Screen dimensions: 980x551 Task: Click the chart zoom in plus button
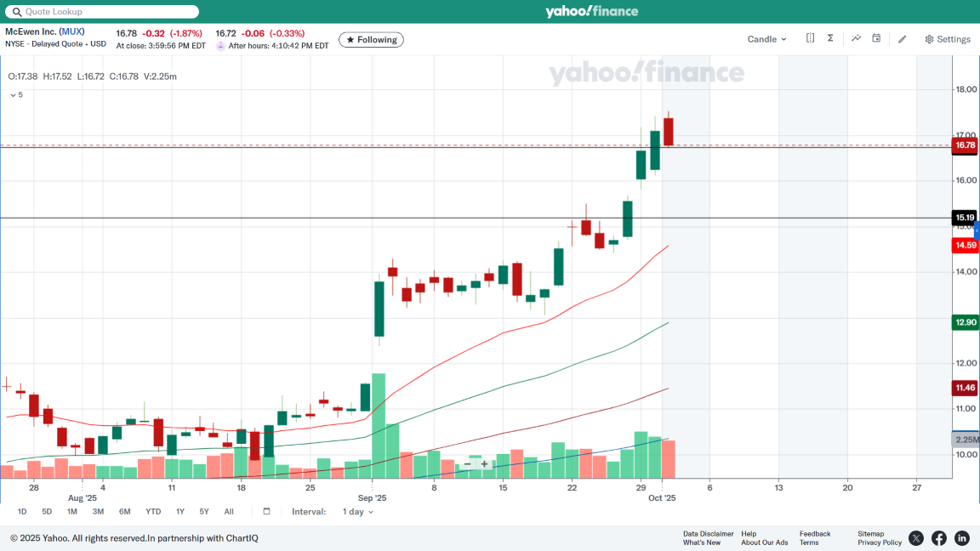pyautogui.click(x=484, y=464)
